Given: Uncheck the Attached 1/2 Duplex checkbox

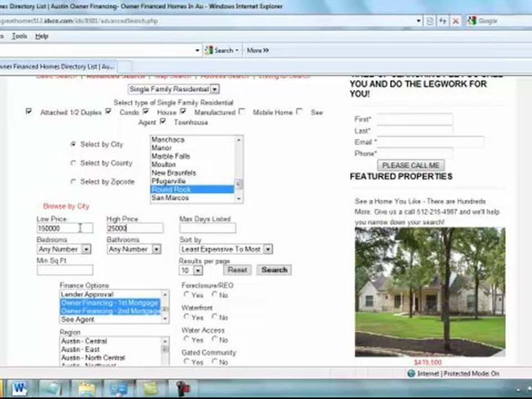Looking at the screenshot, I should point(29,111).
